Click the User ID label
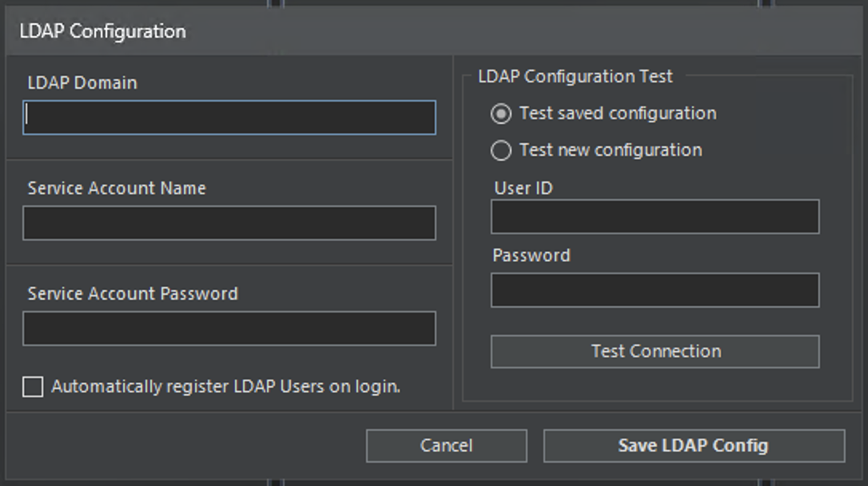This screenshot has height=486, width=868. (x=524, y=188)
